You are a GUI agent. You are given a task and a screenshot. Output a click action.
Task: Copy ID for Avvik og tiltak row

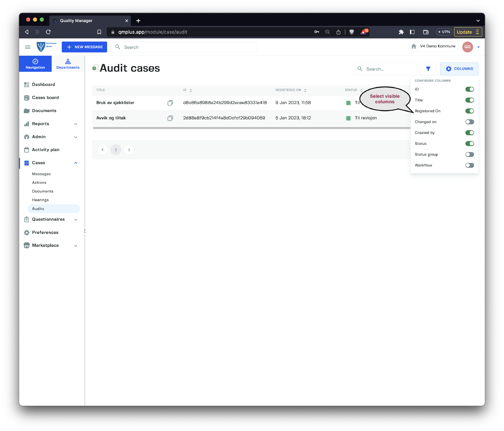pyautogui.click(x=170, y=118)
